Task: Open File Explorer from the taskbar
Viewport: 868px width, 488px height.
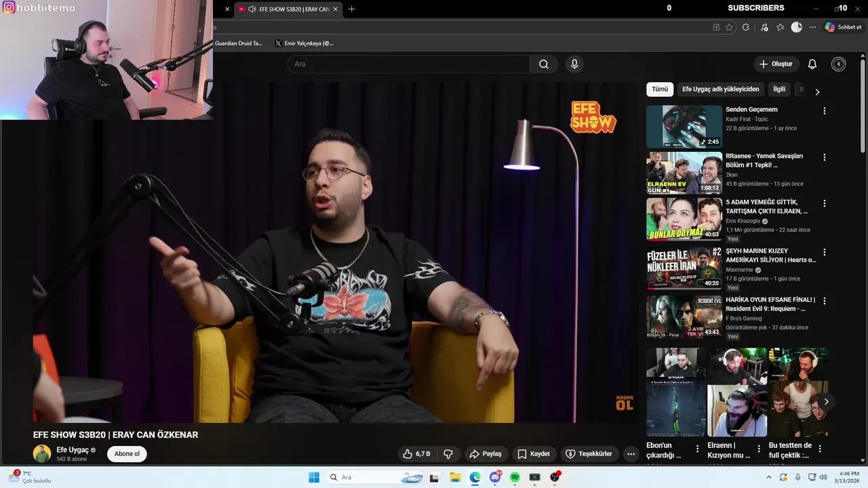Action: [x=455, y=477]
